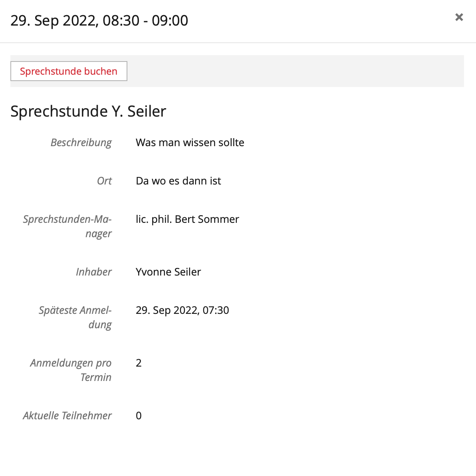Click the date 29. Sep 2022 in header
The image size is (476, 476).
tap(53, 20)
